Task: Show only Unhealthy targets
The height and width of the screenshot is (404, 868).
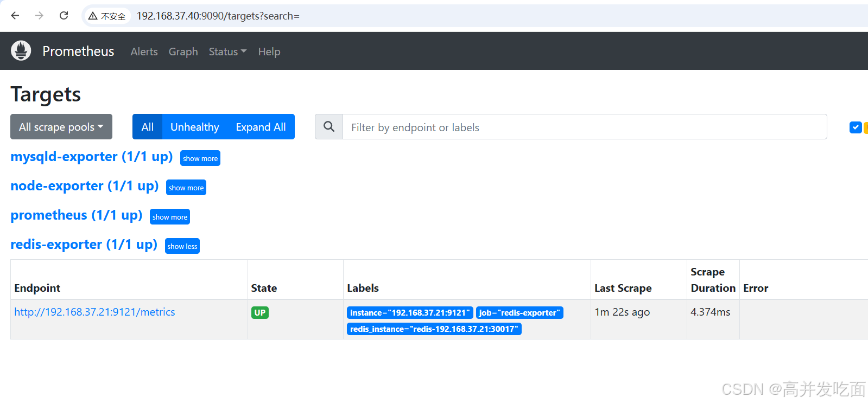Action: [195, 127]
